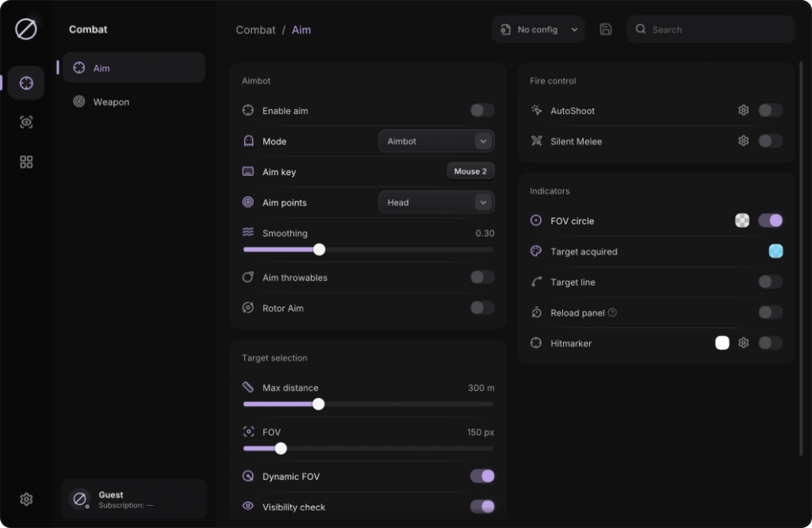Screen dimensions: 812x528
Task: Select the Weapon tab in Combat menu
Action: 134,101
